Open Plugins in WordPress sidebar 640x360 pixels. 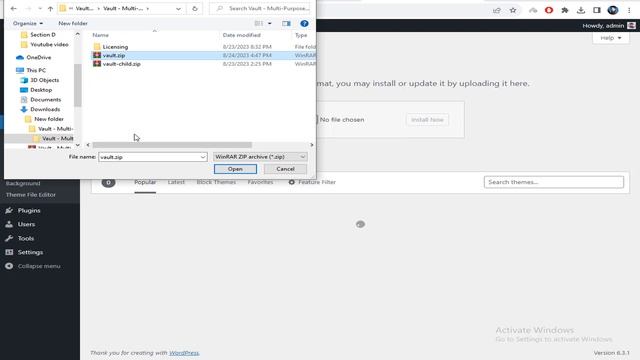(29, 211)
